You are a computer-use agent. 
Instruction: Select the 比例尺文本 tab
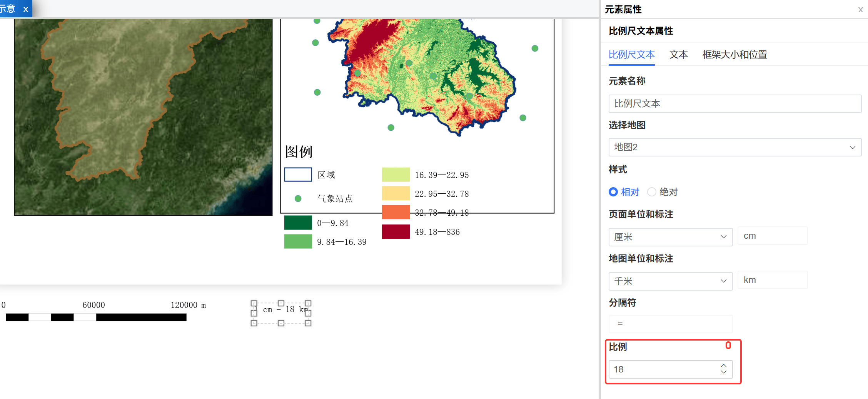coord(631,55)
